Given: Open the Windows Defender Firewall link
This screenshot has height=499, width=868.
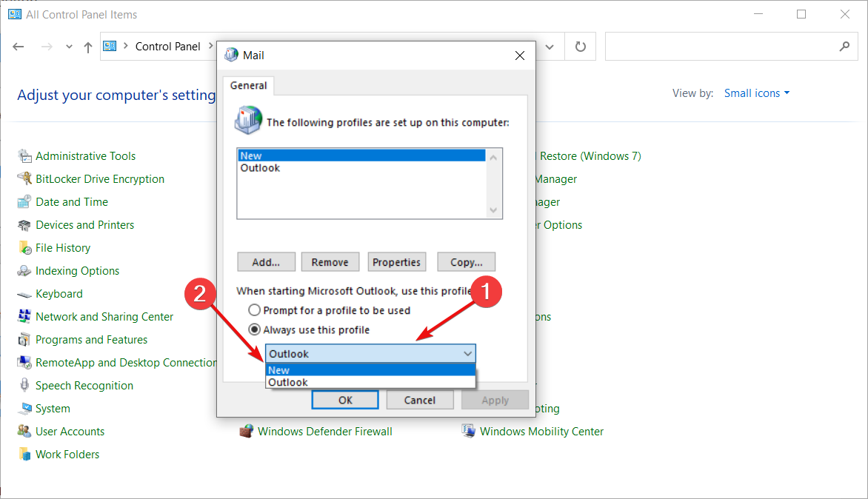Looking at the screenshot, I should pyautogui.click(x=325, y=432).
